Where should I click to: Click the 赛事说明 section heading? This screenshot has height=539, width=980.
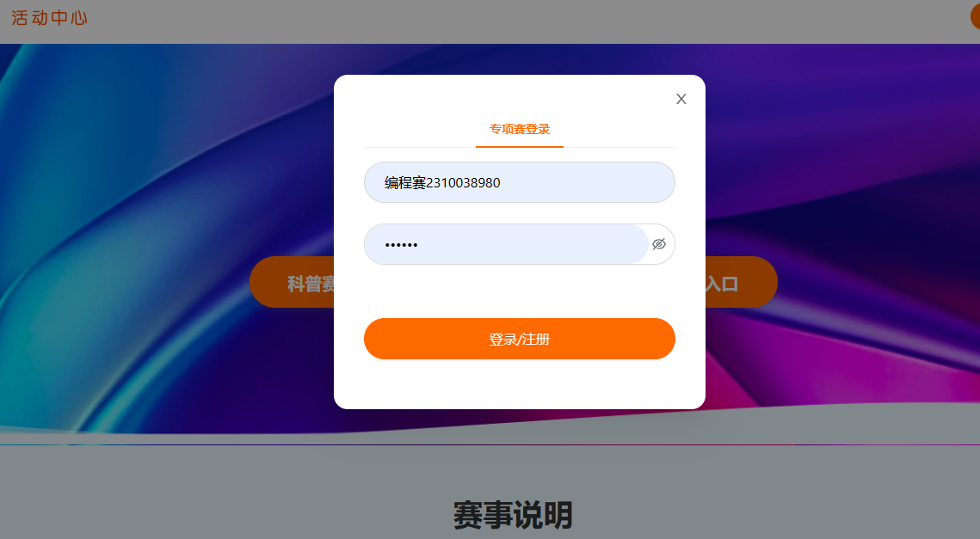point(513,515)
